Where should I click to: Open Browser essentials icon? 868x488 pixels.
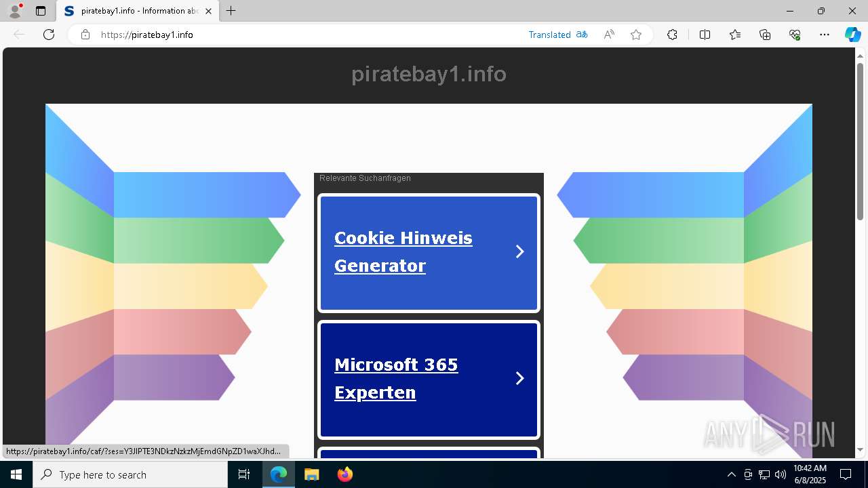[795, 35]
